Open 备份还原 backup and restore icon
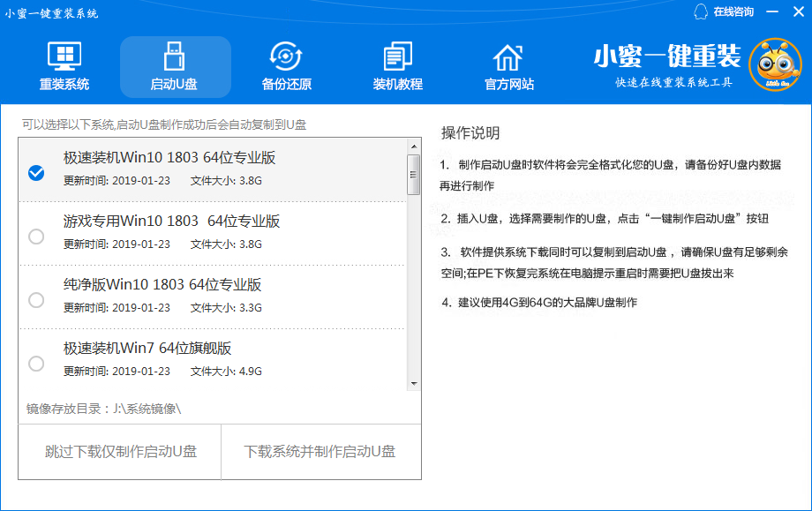 coord(286,58)
